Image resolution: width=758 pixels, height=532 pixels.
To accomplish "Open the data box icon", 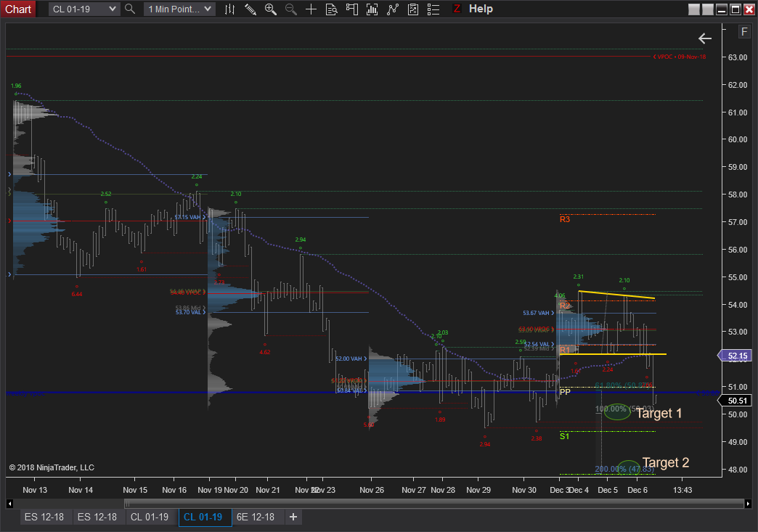I will (x=332, y=9).
